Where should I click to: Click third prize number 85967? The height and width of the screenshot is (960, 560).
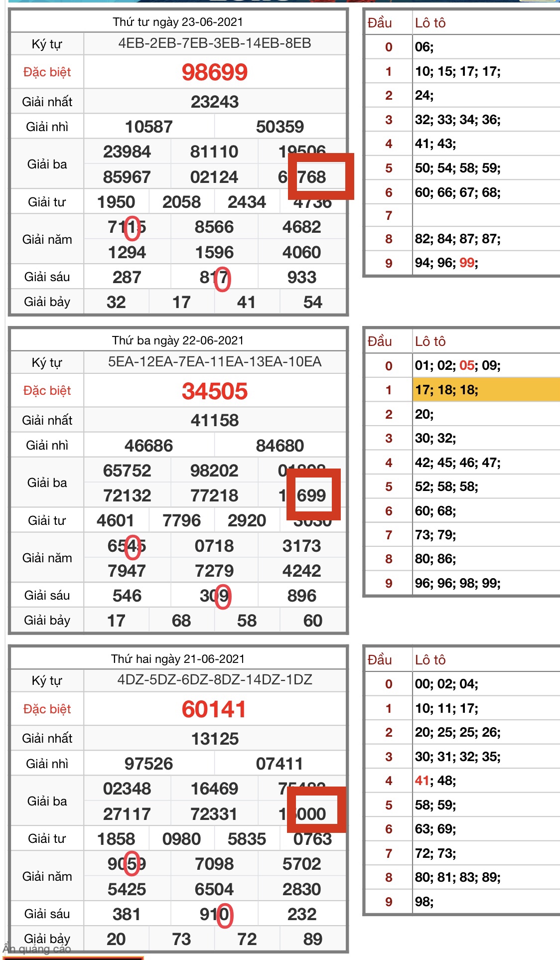pyautogui.click(x=127, y=177)
